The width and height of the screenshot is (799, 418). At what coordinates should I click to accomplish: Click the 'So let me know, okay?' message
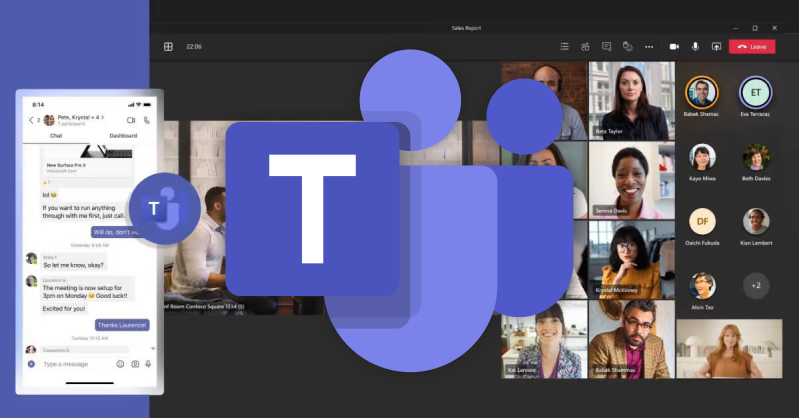73,265
